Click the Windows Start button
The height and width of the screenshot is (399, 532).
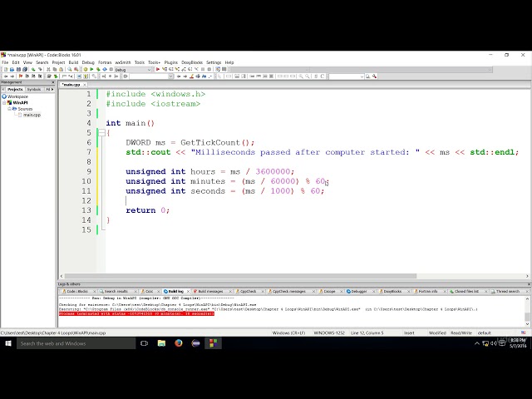[8, 343]
